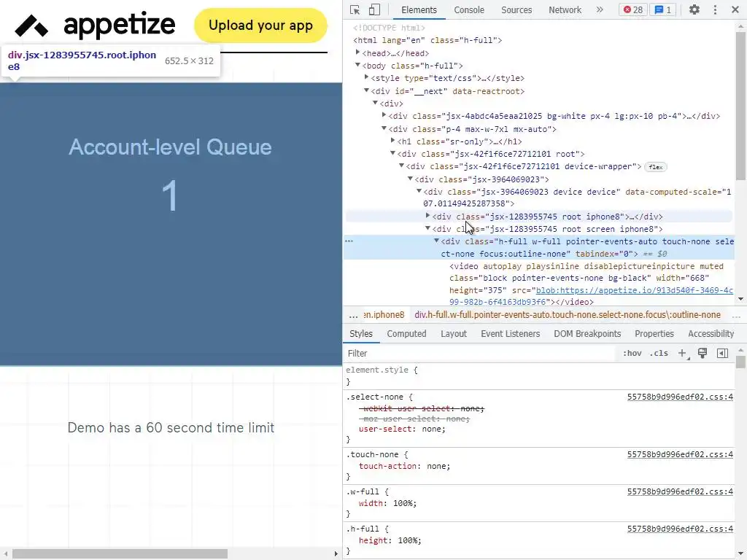
Task: Open the Accessibility tab
Action: point(711,334)
